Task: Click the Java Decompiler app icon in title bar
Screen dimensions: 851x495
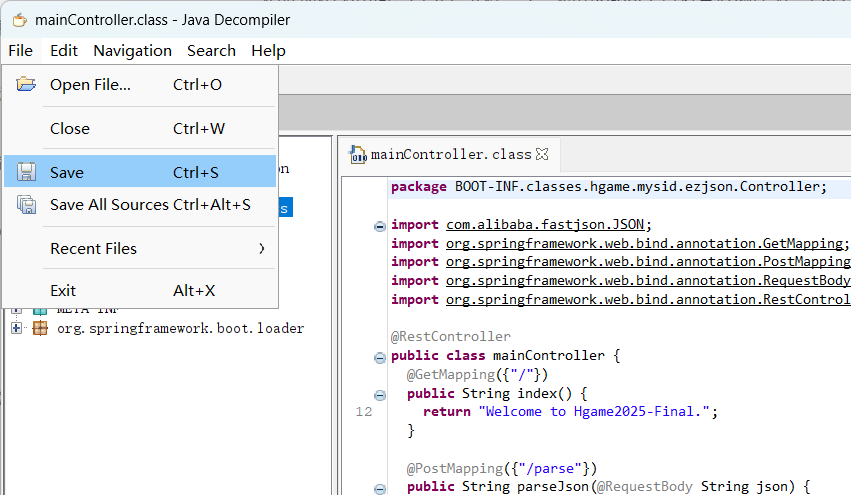Action: click(x=20, y=20)
